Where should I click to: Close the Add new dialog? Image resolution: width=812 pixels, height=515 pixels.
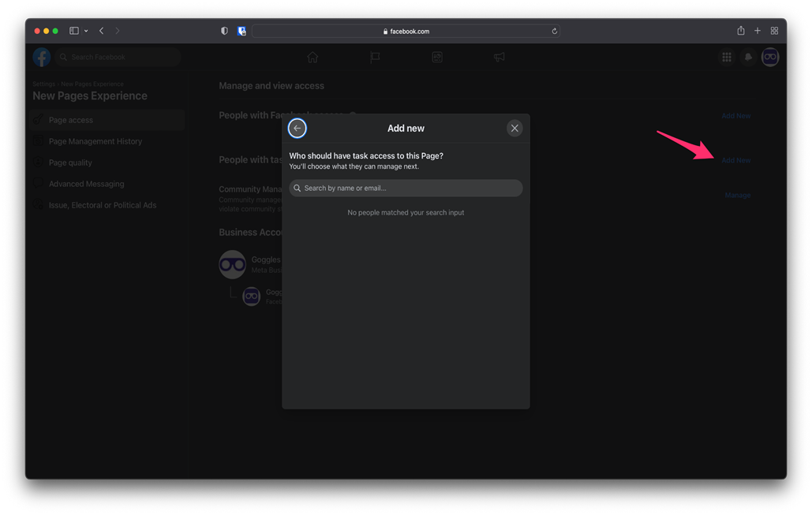515,129
